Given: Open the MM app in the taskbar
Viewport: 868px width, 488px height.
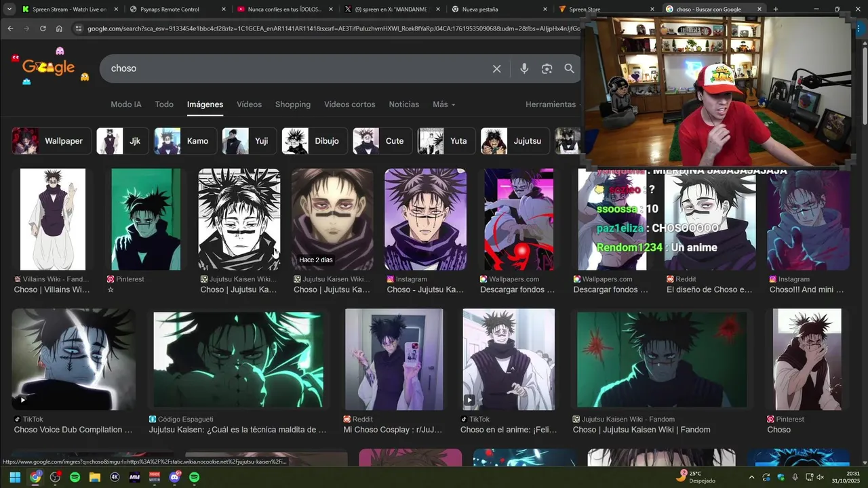Looking at the screenshot, I should (x=134, y=477).
